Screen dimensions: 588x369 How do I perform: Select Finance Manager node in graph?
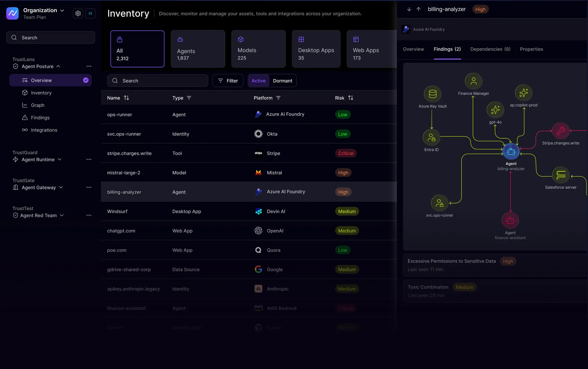pyautogui.click(x=473, y=81)
